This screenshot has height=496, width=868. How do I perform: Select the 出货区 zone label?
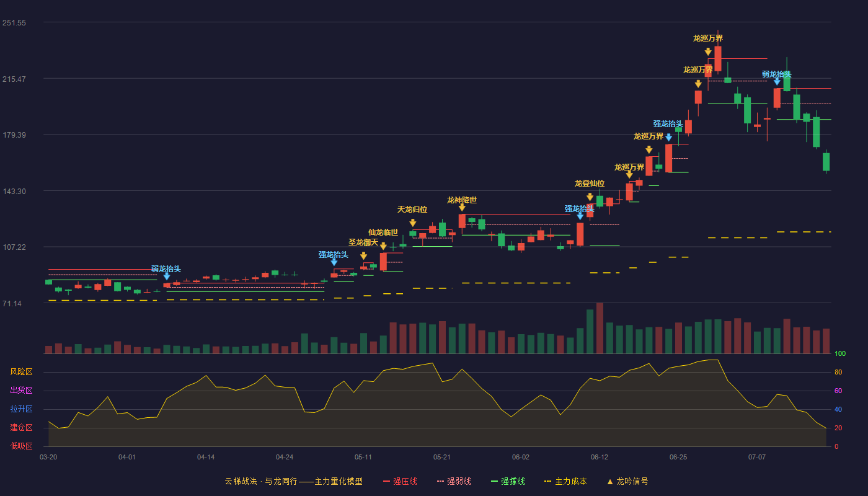22,391
